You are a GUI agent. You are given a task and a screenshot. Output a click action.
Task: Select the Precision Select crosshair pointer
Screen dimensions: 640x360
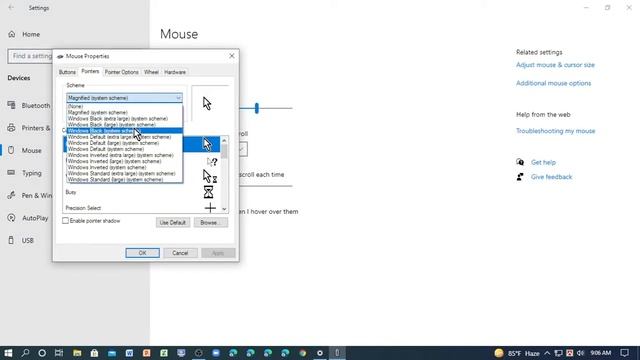(x=210, y=208)
